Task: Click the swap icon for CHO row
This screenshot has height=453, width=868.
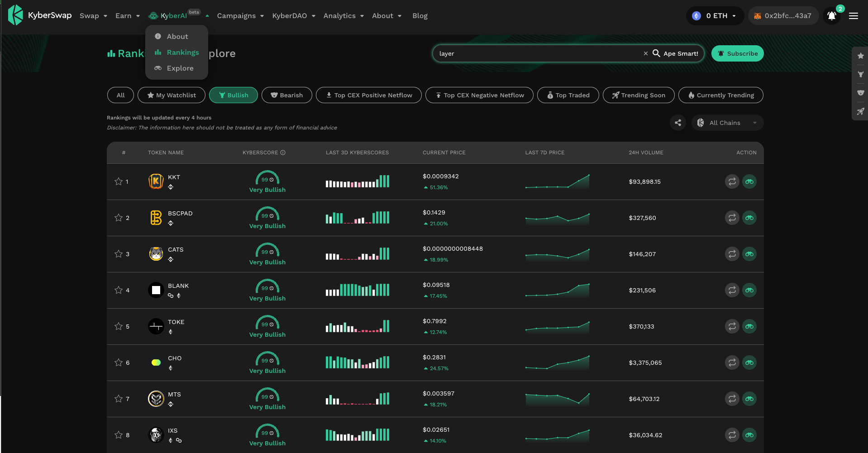Action: [732, 362]
